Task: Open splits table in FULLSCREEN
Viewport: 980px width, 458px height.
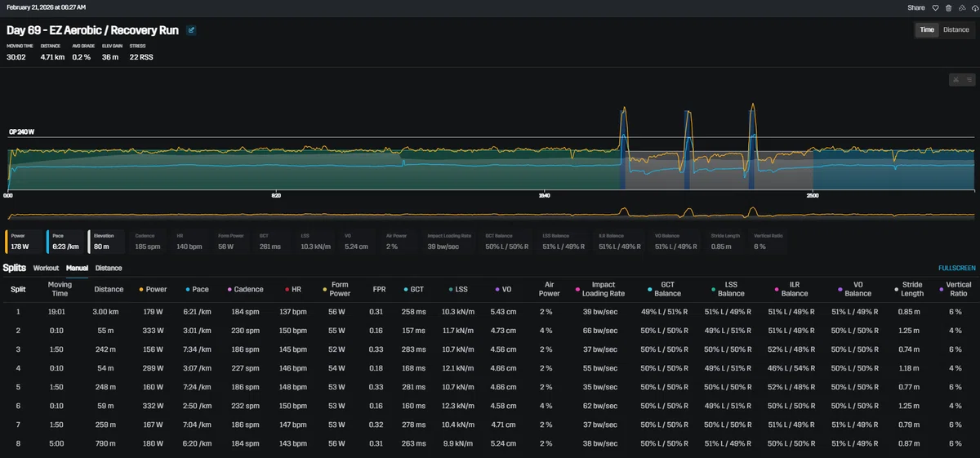Action: point(957,268)
